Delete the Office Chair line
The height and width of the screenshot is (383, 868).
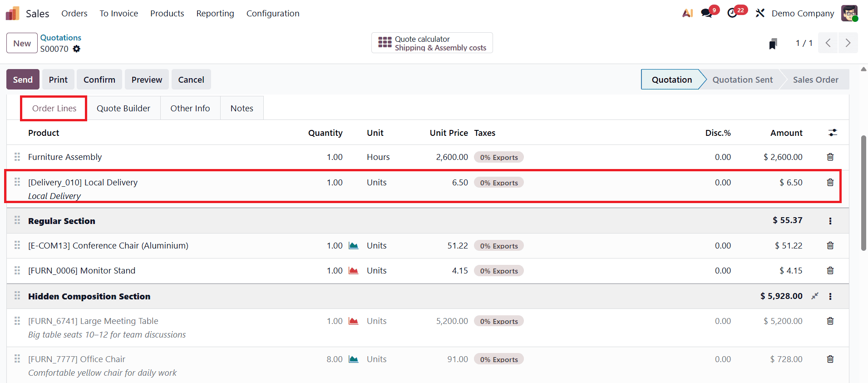(830, 359)
